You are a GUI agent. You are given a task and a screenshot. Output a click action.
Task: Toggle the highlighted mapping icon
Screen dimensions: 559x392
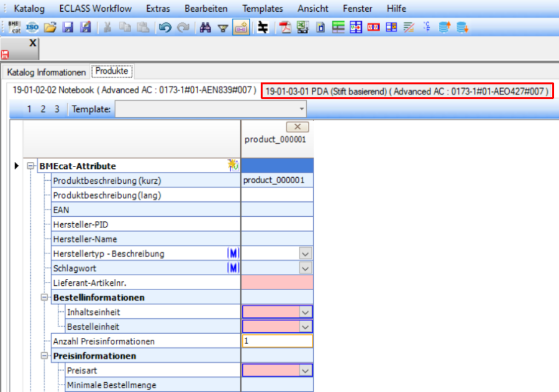(240, 27)
